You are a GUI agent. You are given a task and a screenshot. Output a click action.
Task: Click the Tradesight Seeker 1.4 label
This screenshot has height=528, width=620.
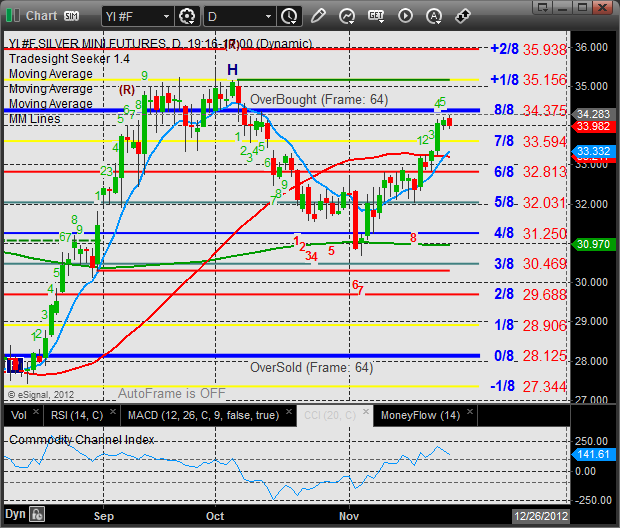click(69, 59)
